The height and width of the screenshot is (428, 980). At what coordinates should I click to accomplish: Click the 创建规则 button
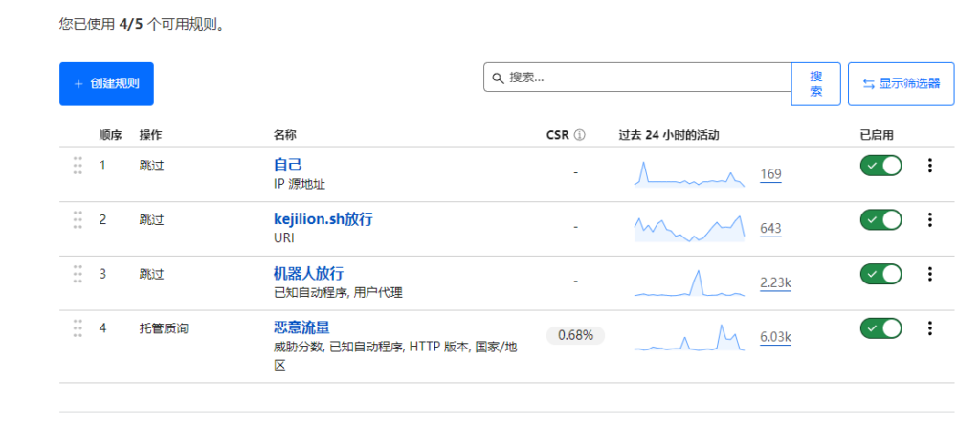pos(106,84)
